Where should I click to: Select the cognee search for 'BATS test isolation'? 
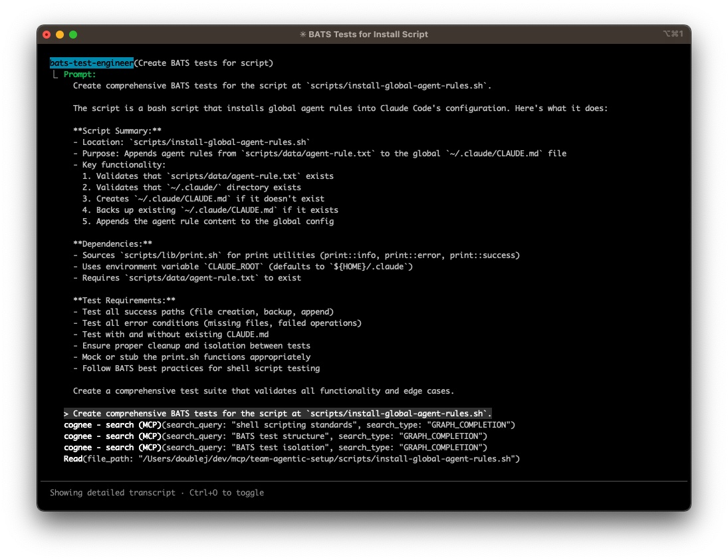[x=275, y=448]
